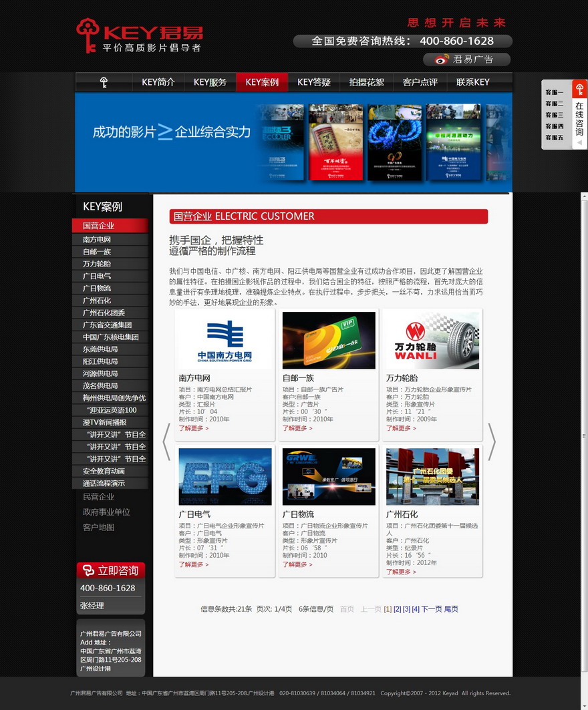588x710 pixels.
Task: Open 东莞供电局 in sidebar list
Action: pos(110,349)
